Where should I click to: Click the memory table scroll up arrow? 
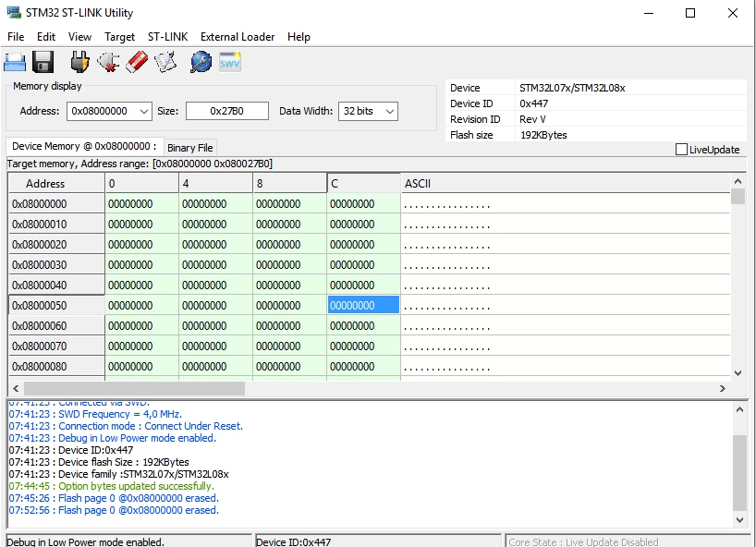click(738, 181)
